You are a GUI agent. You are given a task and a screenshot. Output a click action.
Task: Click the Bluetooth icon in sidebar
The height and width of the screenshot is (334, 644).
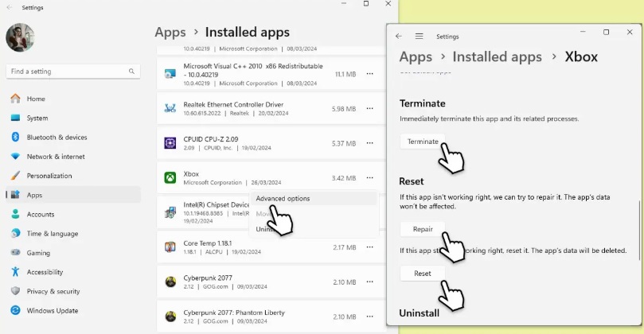point(15,137)
